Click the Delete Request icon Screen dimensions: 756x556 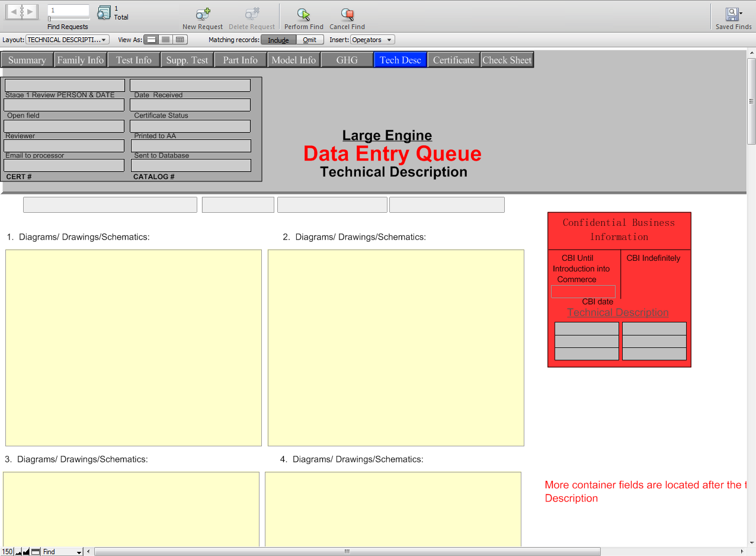point(252,14)
